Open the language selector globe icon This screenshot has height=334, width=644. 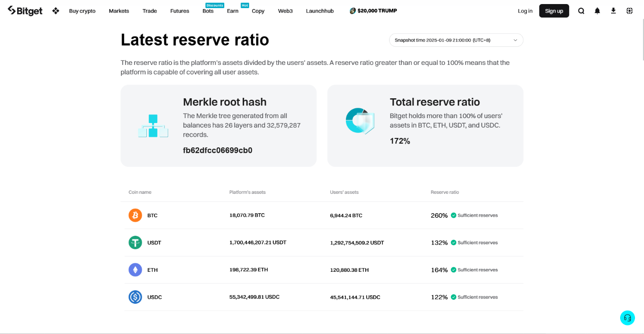click(x=629, y=10)
